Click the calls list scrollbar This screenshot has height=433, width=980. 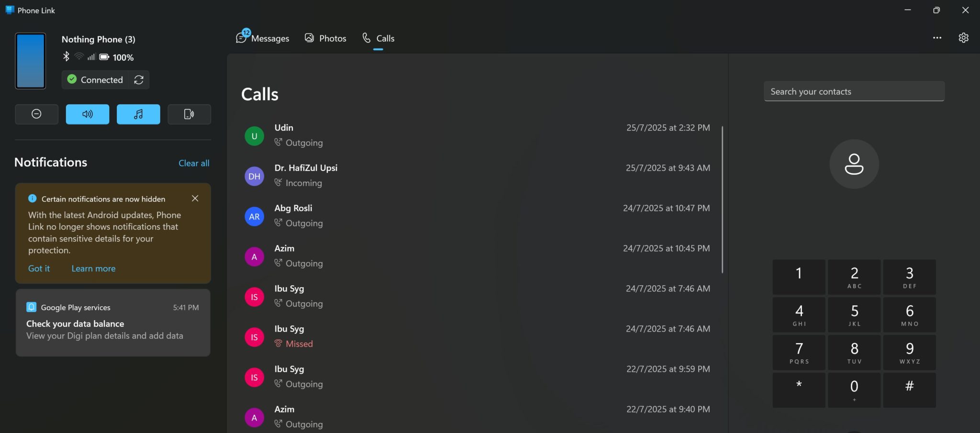722,200
